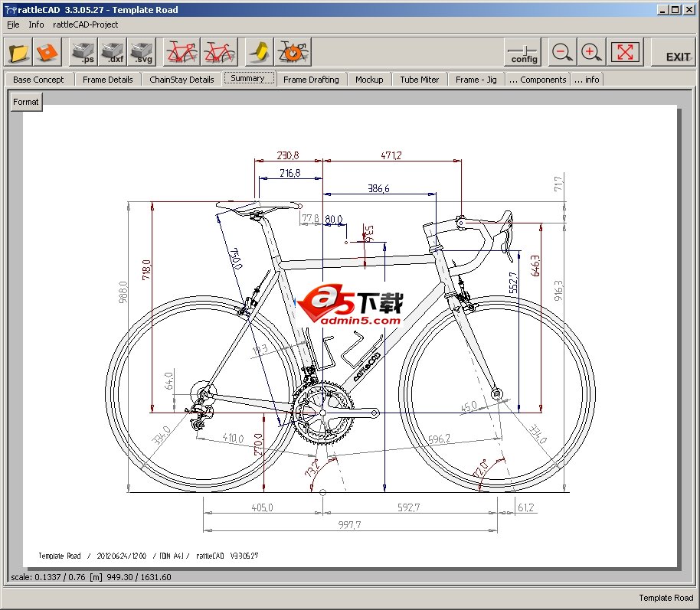Open the rattleCAD-Project menu
Image resolution: width=700 pixels, height=610 pixels.
click(85, 24)
